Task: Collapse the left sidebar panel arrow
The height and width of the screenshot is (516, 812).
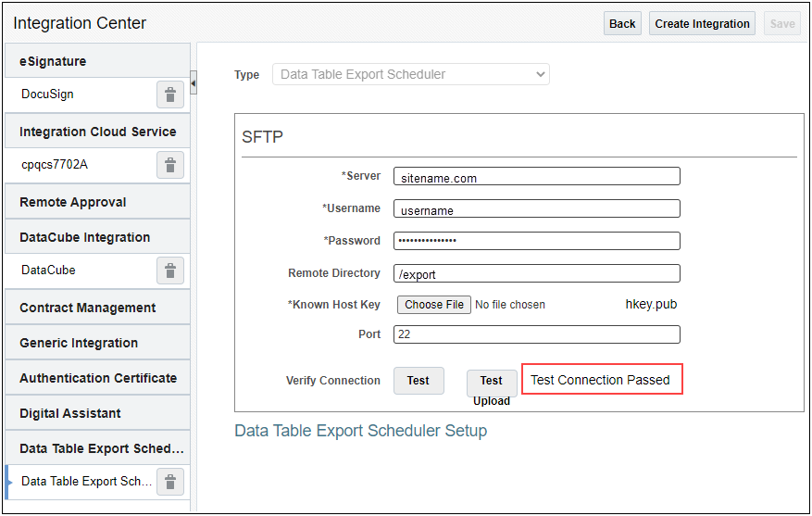Action: (x=194, y=82)
